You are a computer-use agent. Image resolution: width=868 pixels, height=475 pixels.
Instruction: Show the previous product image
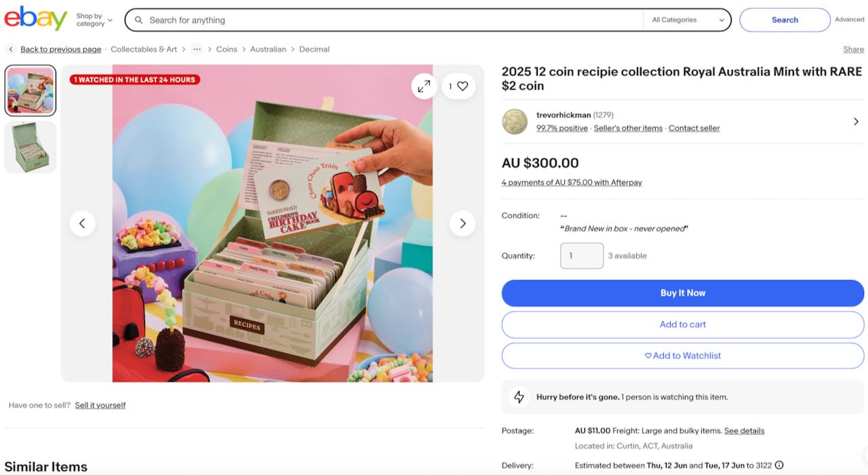(x=82, y=223)
